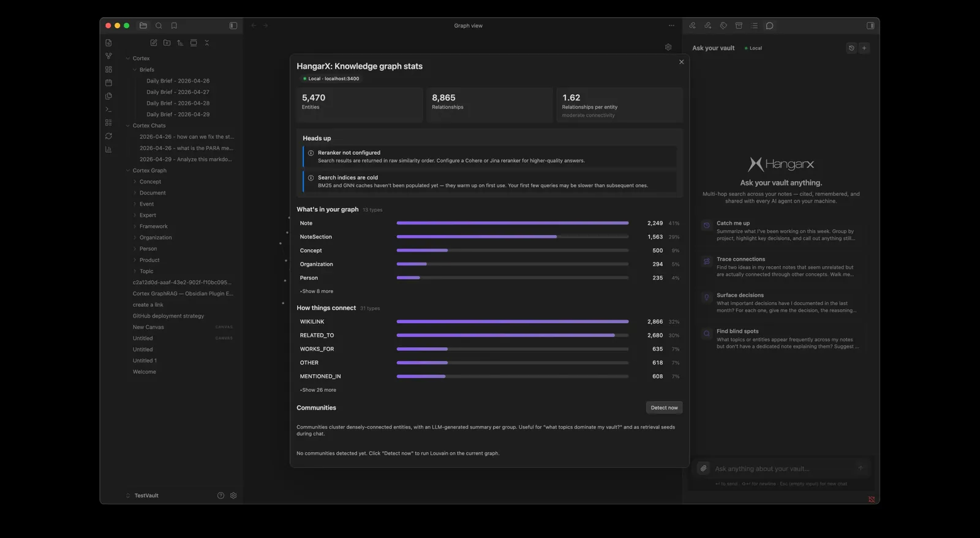Image resolution: width=980 pixels, height=538 pixels.
Task: Open the tags panel icon
Action: pyautogui.click(x=723, y=26)
